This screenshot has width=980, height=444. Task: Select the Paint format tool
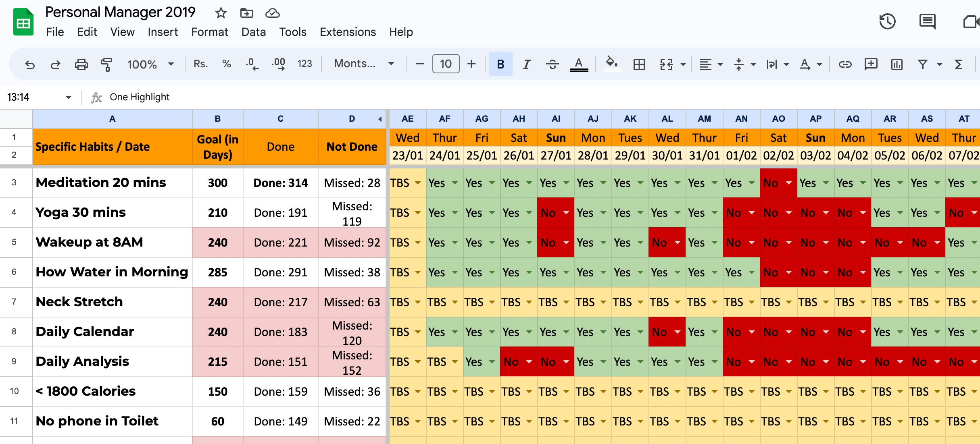106,64
